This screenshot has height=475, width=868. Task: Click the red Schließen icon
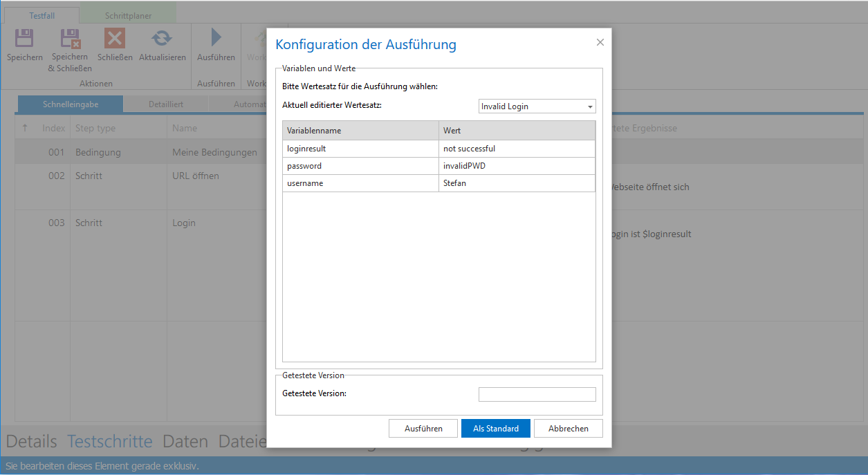115,39
